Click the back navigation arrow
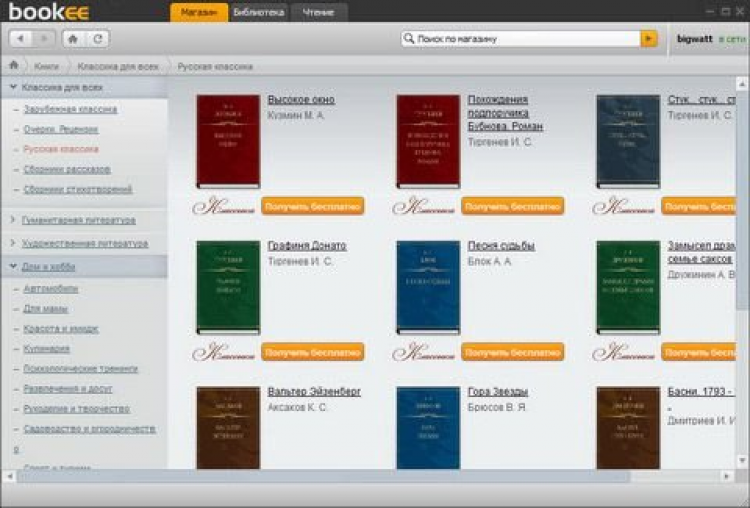This screenshot has height=508, width=750. click(22, 39)
